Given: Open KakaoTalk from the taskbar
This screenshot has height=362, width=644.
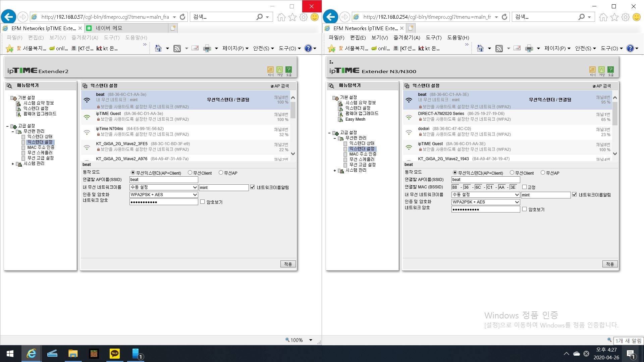Looking at the screenshot, I should pyautogui.click(x=115, y=354).
